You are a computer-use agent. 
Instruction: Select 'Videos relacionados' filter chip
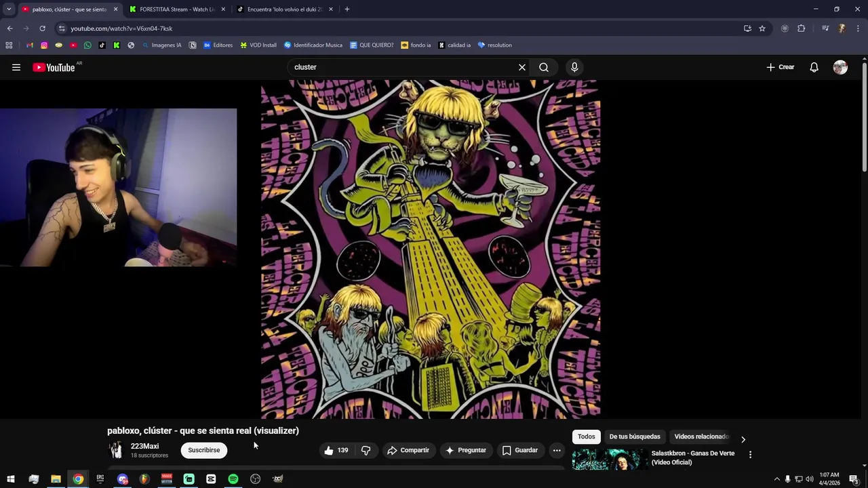coord(701,436)
